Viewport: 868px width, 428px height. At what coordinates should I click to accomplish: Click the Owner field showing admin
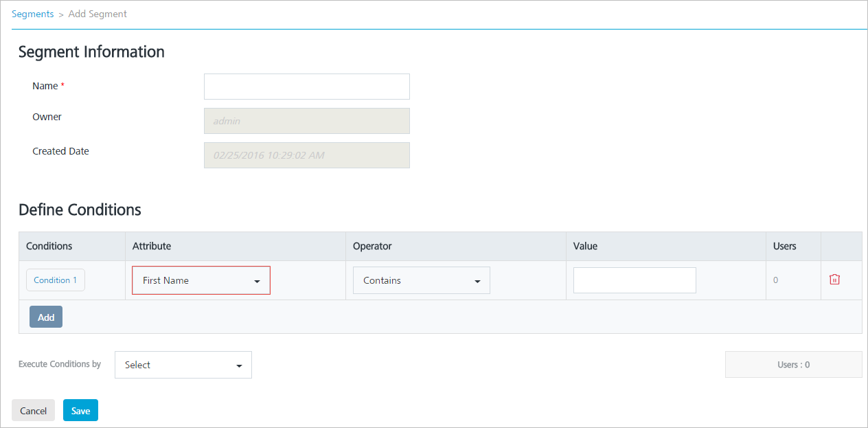click(x=306, y=121)
